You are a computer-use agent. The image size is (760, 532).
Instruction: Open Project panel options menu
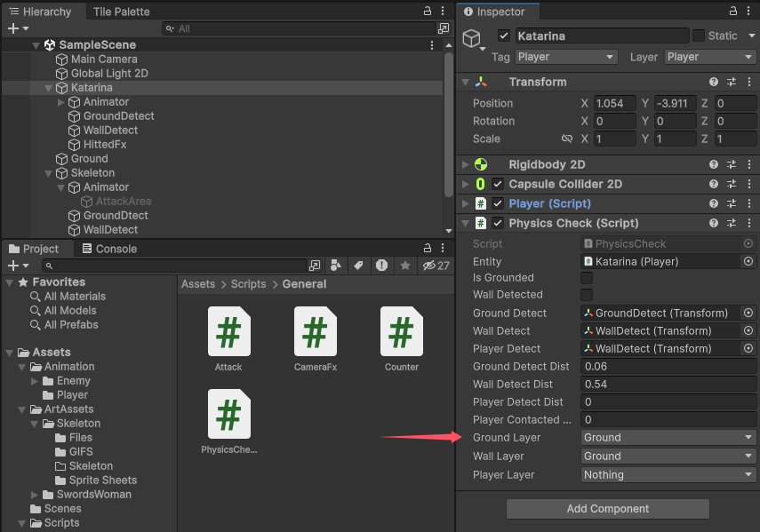point(443,249)
